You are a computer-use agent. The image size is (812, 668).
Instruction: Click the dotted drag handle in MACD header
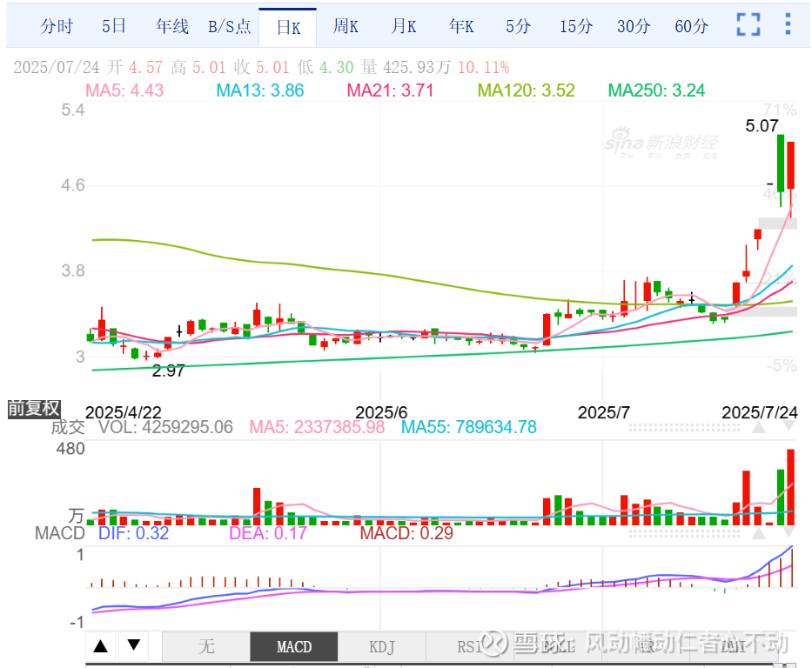point(684,533)
